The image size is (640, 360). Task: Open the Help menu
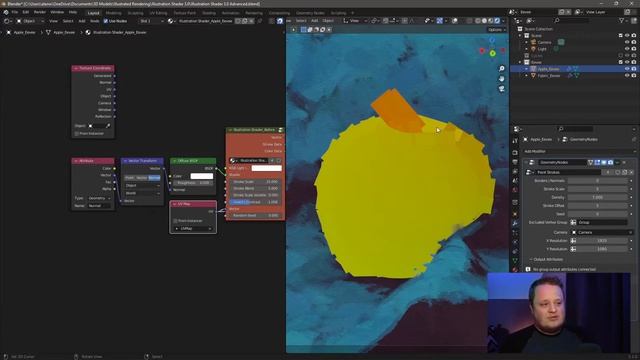[x=73, y=12]
